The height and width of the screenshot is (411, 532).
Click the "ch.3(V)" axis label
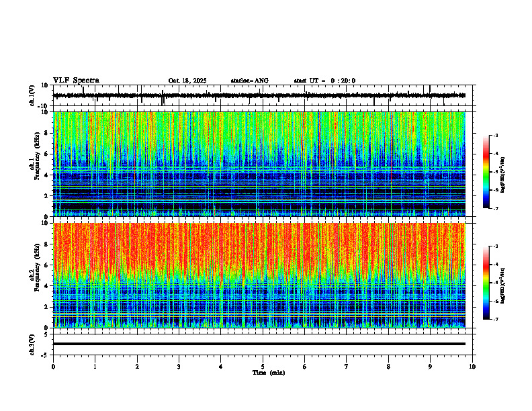tap(32, 345)
